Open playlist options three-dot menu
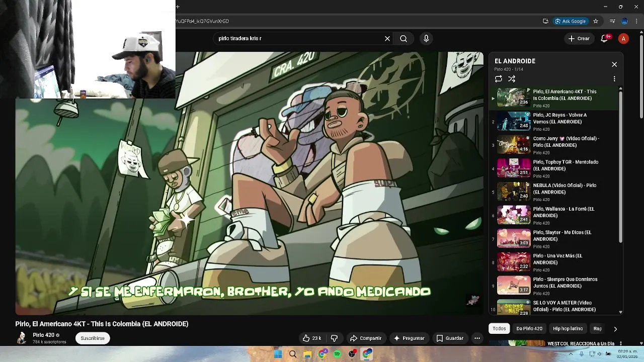The width and height of the screenshot is (644, 362). [614, 79]
